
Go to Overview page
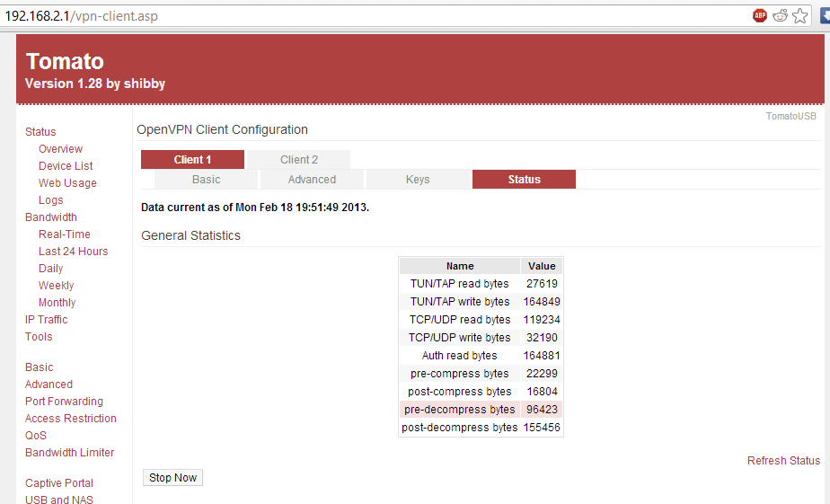point(60,149)
